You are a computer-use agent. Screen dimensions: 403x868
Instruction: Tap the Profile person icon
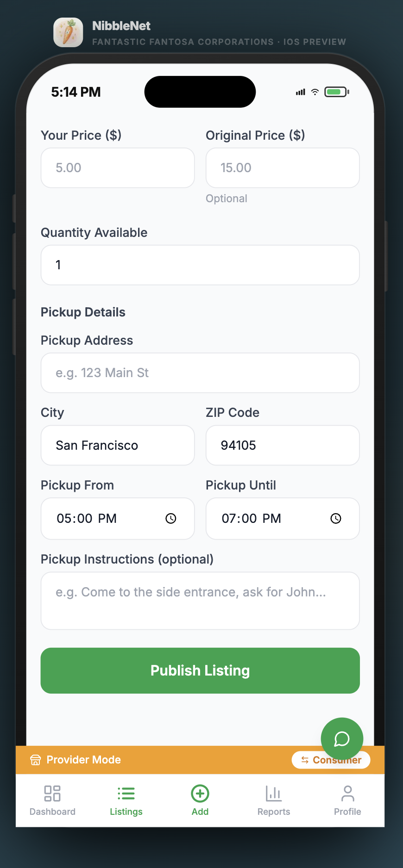347,793
